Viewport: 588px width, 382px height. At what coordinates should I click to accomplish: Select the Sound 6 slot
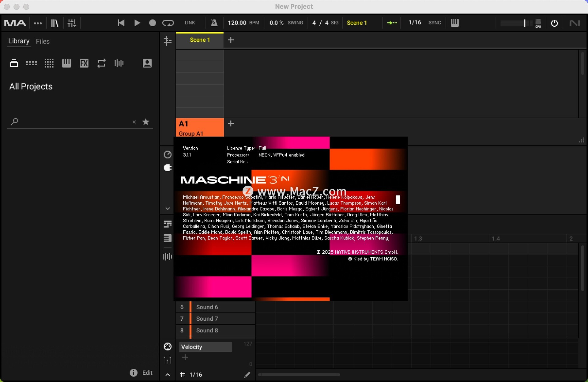point(216,307)
